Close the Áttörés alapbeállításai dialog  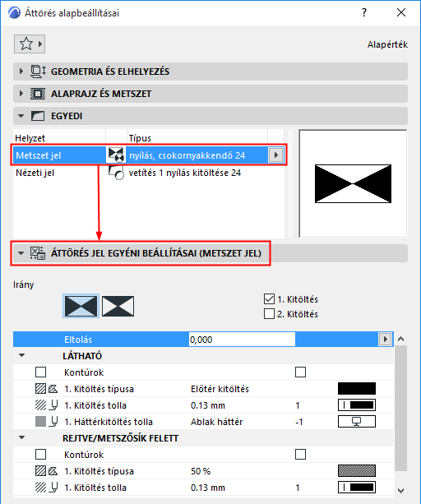click(401, 13)
